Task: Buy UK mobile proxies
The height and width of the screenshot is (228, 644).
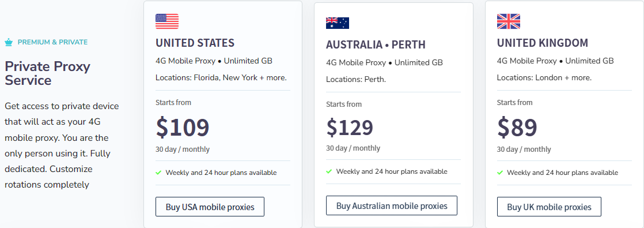Action: (549, 207)
